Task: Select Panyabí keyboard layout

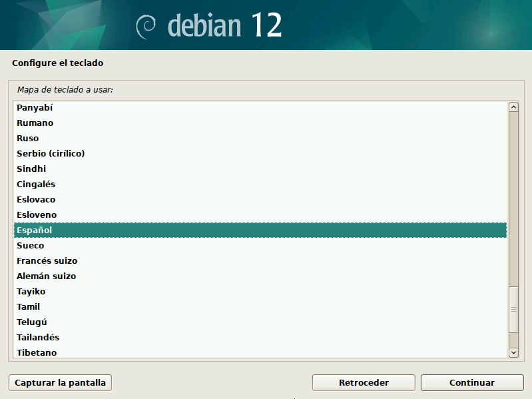Action: click(x=35, y=108)
